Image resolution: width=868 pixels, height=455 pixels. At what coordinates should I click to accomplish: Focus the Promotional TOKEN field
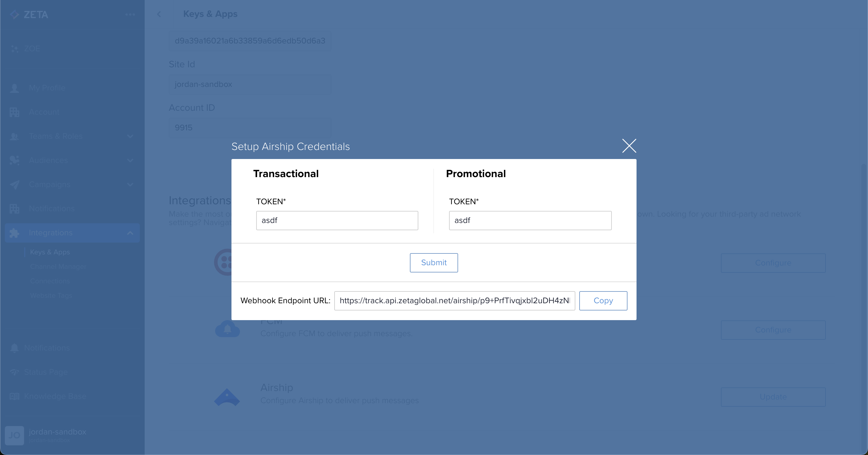click(530, 220)
